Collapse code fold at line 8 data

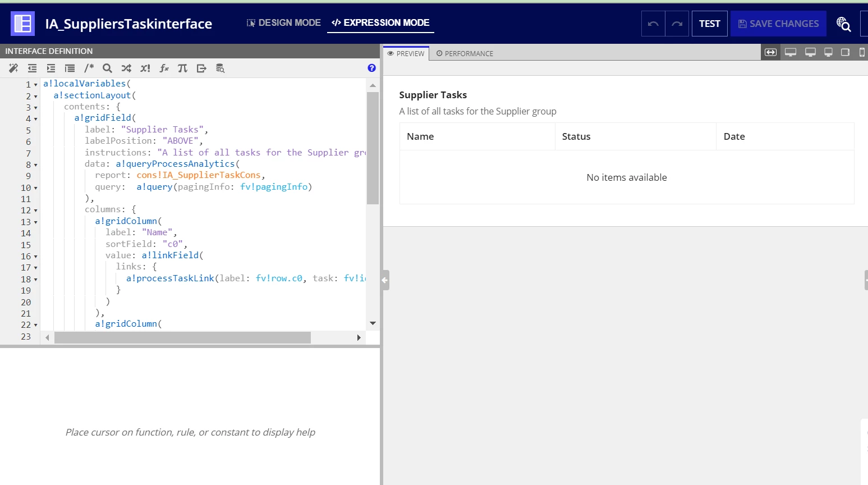click(x=36, y=165)
